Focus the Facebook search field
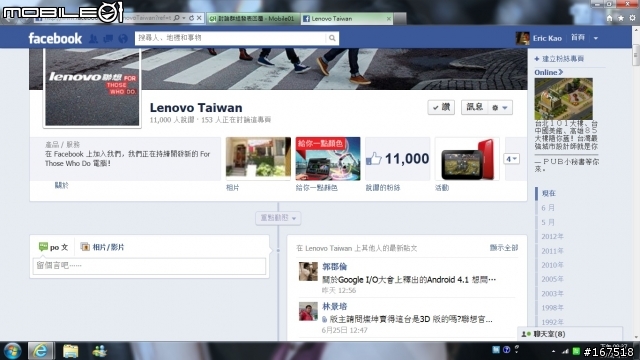Viewport: 640px width, 360px height. point(231,38)
